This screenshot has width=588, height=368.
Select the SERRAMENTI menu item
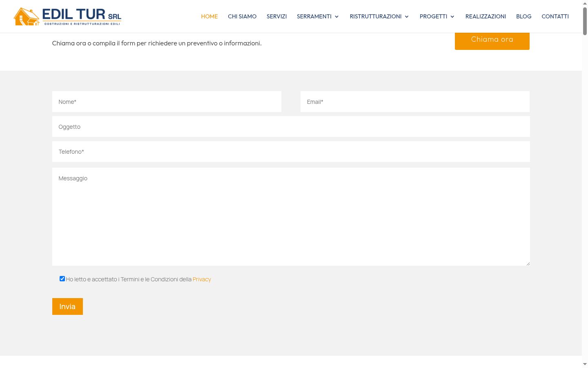(314, 16)
